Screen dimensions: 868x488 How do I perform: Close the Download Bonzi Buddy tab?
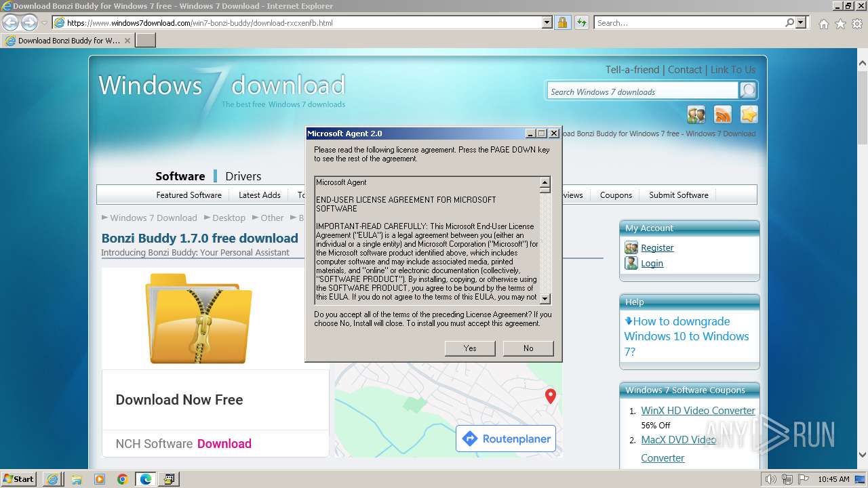(x=127, y=41)
